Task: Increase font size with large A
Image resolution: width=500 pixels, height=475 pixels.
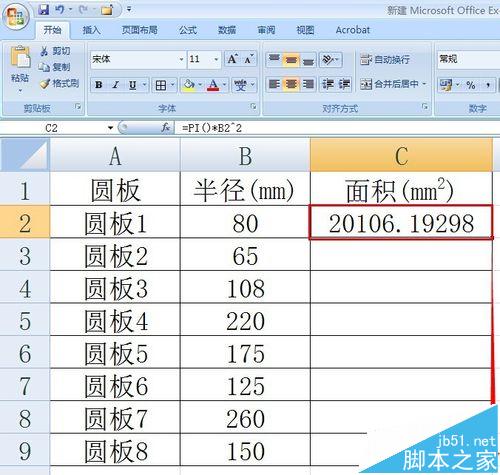Action: 233,59
